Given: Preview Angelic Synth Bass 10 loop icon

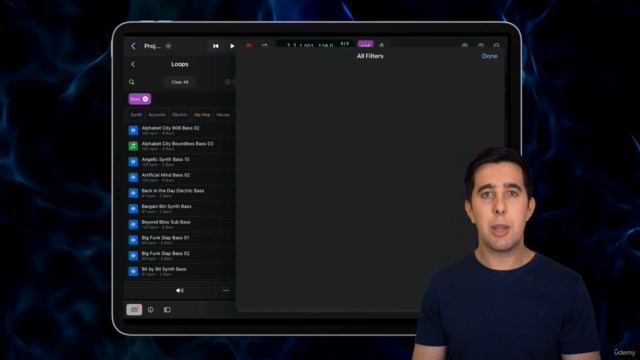Looking at the screenshot, I should pyautogui.click(x=133, y=162).
